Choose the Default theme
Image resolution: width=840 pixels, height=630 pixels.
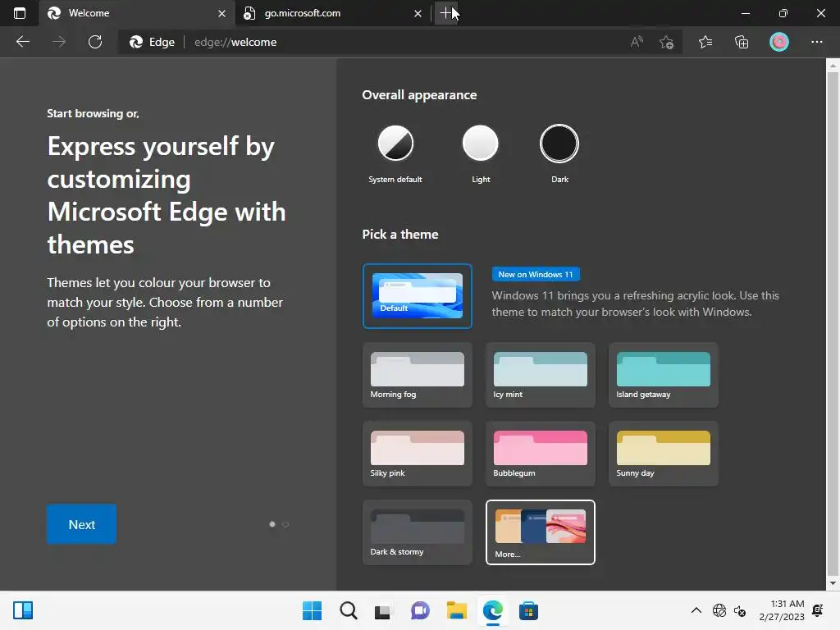pos(418,295)
